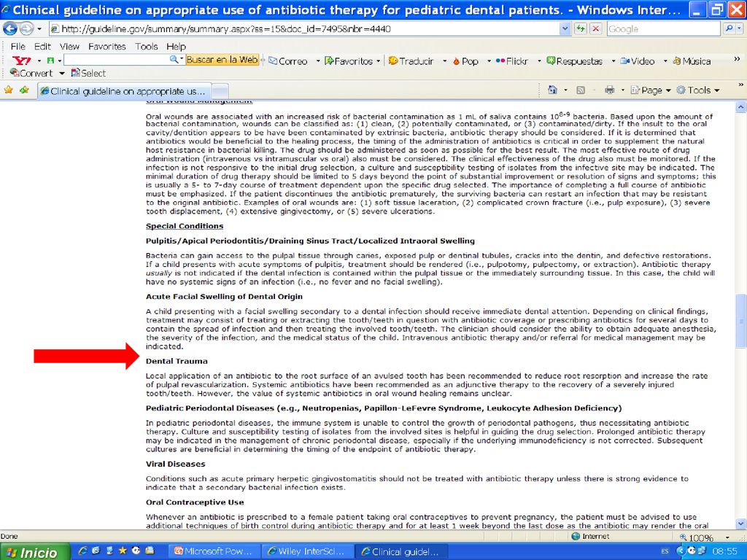Switch to Wiley InterScience taskbar window
747x560 pixels.
coord(309,551)
